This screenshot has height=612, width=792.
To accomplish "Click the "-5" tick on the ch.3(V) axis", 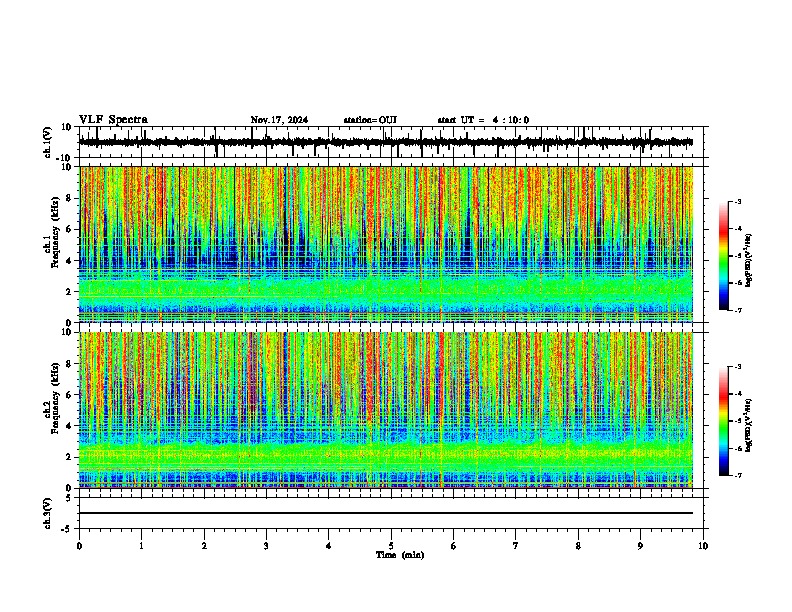I will click(x=67, y=529).
